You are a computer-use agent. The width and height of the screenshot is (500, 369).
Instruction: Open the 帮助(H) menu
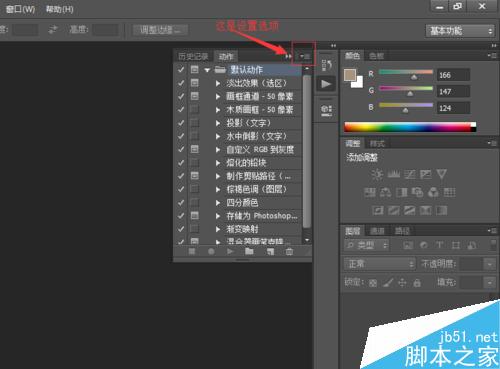(x=59, y=9)
